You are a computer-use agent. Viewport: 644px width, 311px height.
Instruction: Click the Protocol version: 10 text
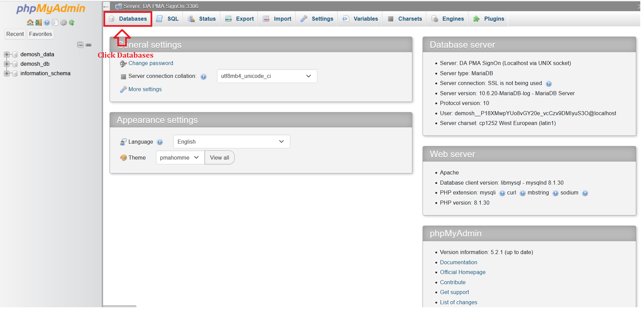tap(464, 103)
